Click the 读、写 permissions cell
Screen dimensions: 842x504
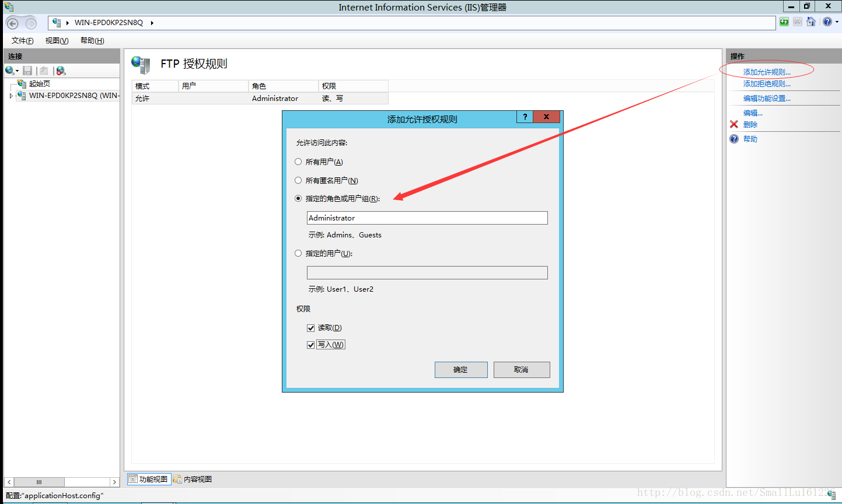333,99
